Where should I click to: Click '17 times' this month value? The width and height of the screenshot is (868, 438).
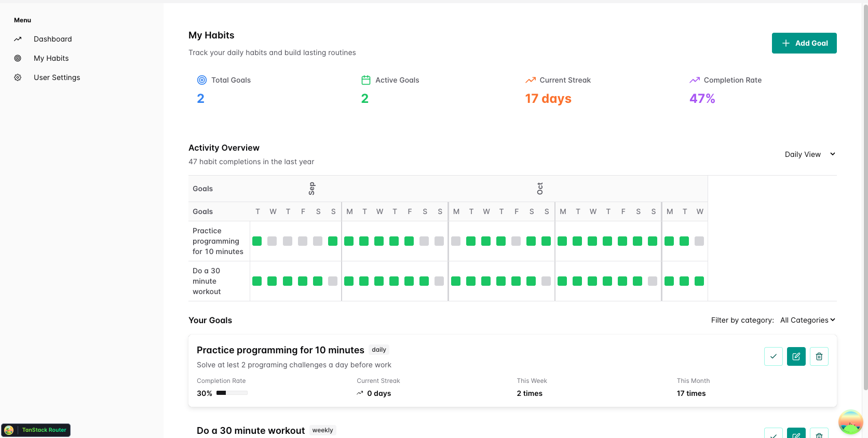(x=691, y=393)
